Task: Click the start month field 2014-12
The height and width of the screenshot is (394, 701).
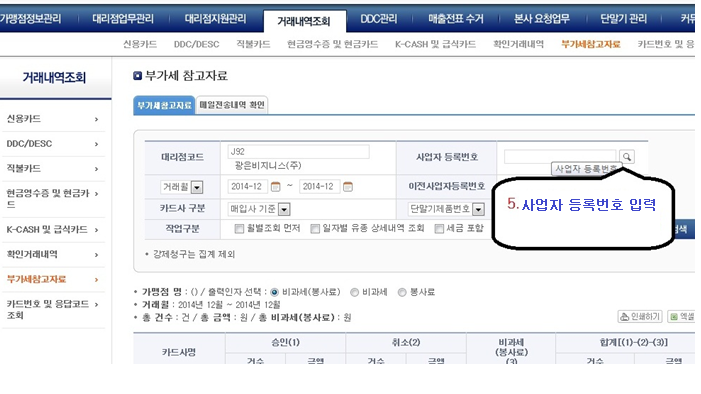Action: (x=248, y=186)
